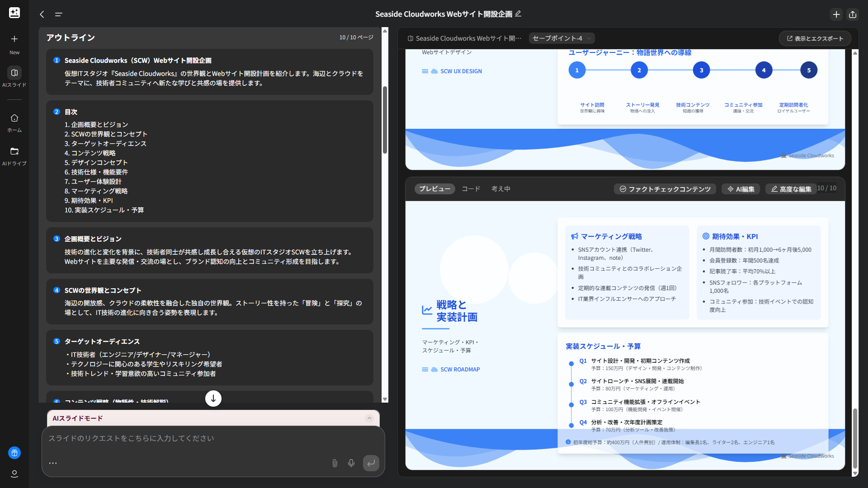The width and height of the screenshot is (868, 488).
Task: Collapse the AIスライドモード panel chevron
Action: pyautogui.click(x=369, y=418)
